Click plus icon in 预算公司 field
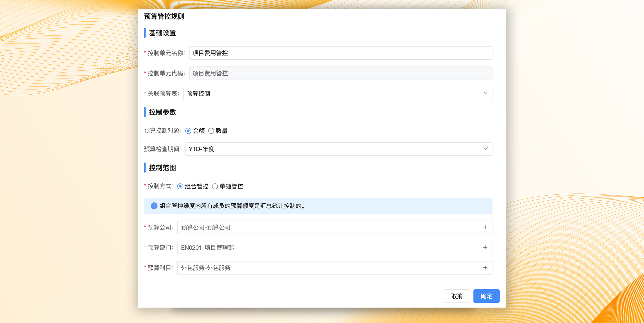 pos(485,227)
